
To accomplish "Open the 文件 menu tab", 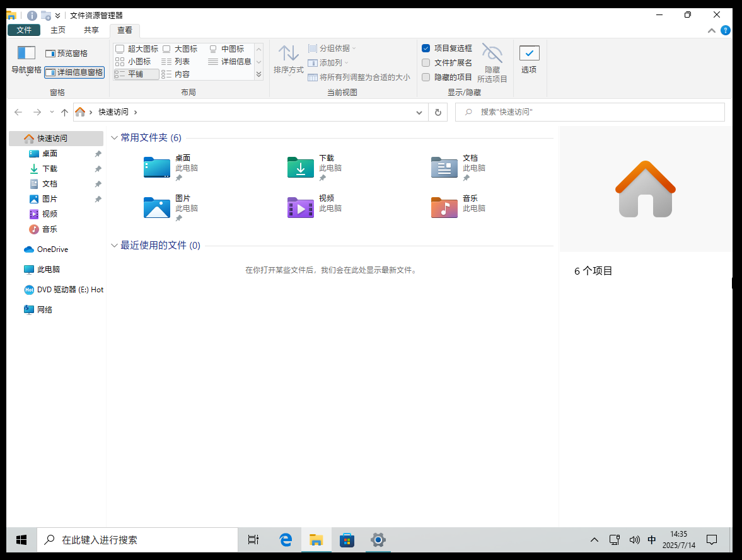I will point(24,30).
